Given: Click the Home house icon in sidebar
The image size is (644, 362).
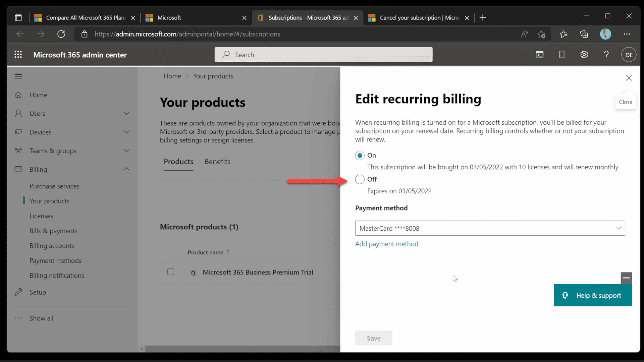Looking at the screenshot, I should [18, 95].
